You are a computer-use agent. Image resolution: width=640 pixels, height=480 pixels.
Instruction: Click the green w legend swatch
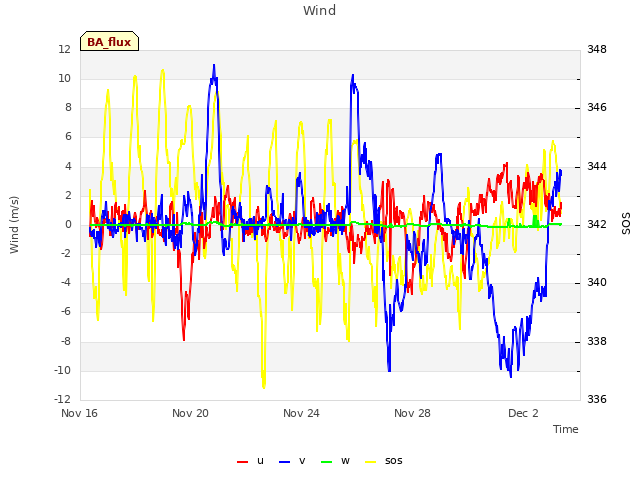point(327,462)
